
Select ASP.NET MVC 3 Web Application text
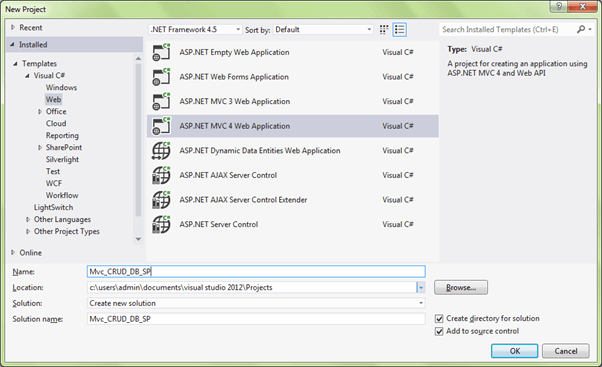click(x=235, y=101)
